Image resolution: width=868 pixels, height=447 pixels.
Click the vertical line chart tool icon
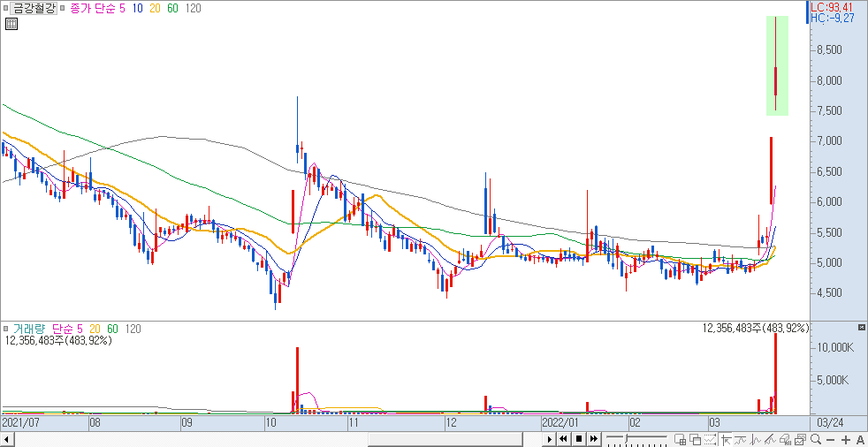point(755,439)
